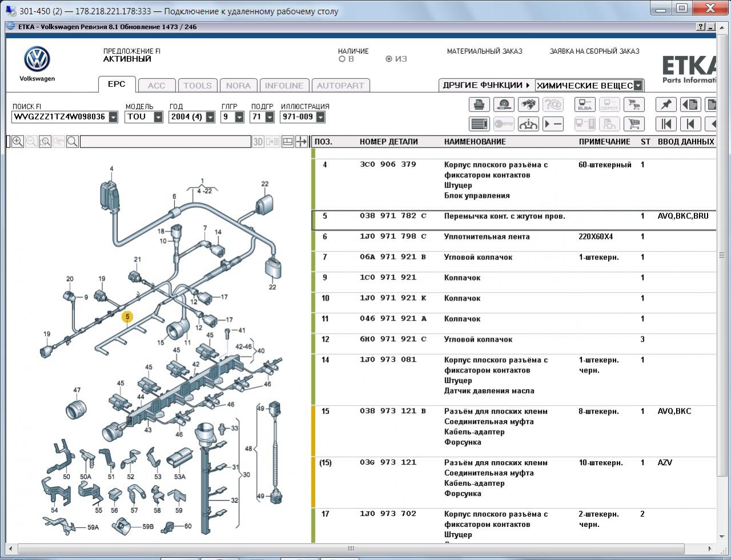Image resolution: width=731 pixels, height=560 pixels.
Task: Select row with part 038 971 782 C
Action: click(513, 220)
